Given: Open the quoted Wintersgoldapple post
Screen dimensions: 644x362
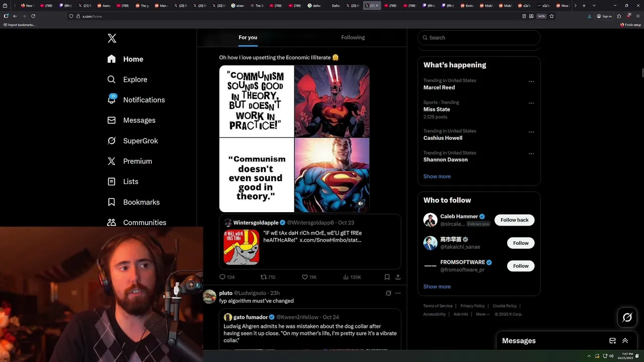Looking at the screenshot, I should pyautogui.click(x=310, y=242).
